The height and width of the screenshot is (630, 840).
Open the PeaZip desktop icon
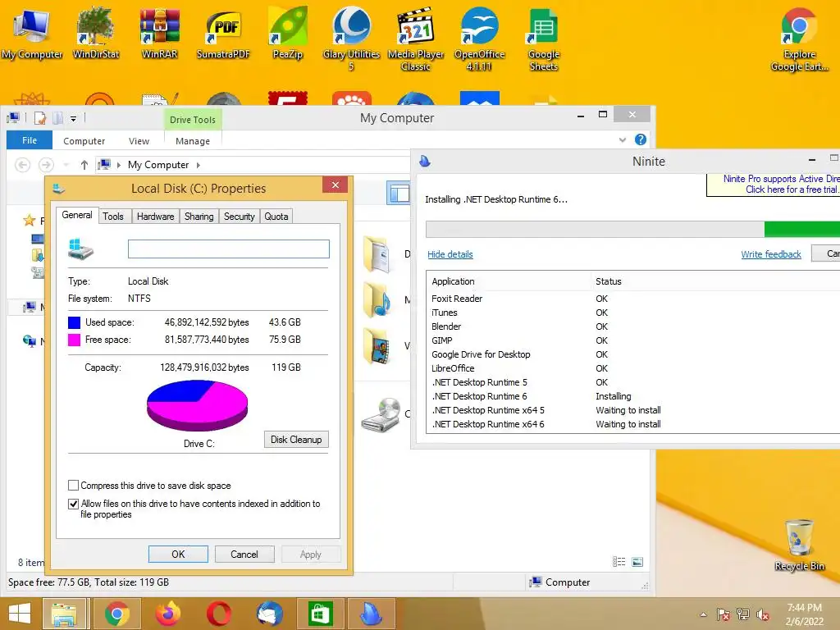(x=288, y=34)
